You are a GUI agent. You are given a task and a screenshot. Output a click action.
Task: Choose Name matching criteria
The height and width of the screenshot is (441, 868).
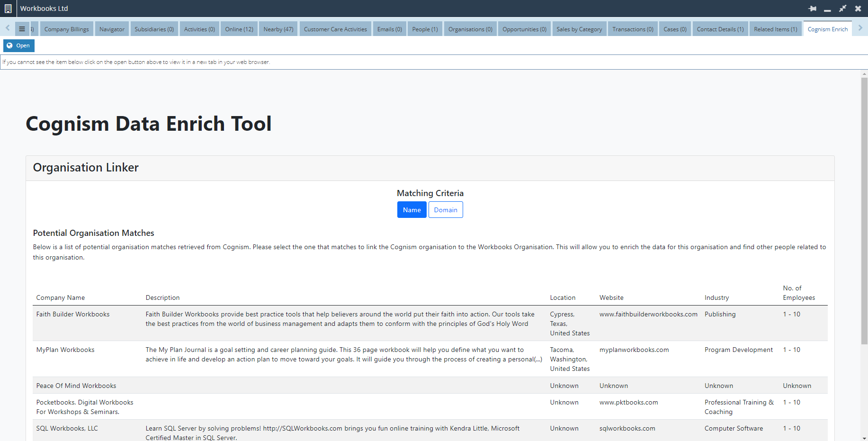point(412,210)
